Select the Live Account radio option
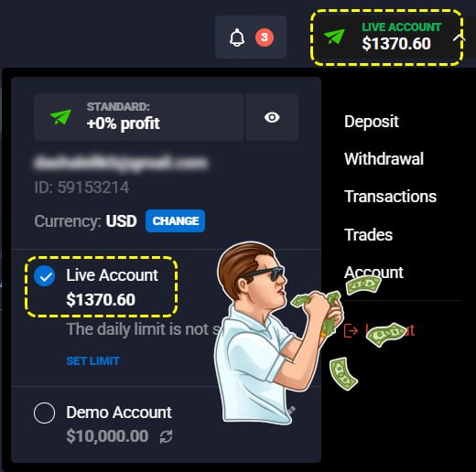The image size is (476, 472). pos(45,276)
